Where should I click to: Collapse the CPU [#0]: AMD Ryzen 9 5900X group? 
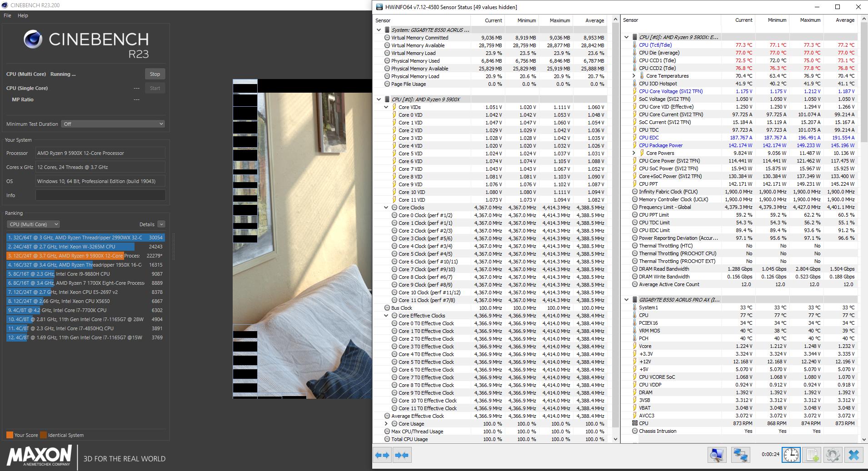[x=379, y=99]
